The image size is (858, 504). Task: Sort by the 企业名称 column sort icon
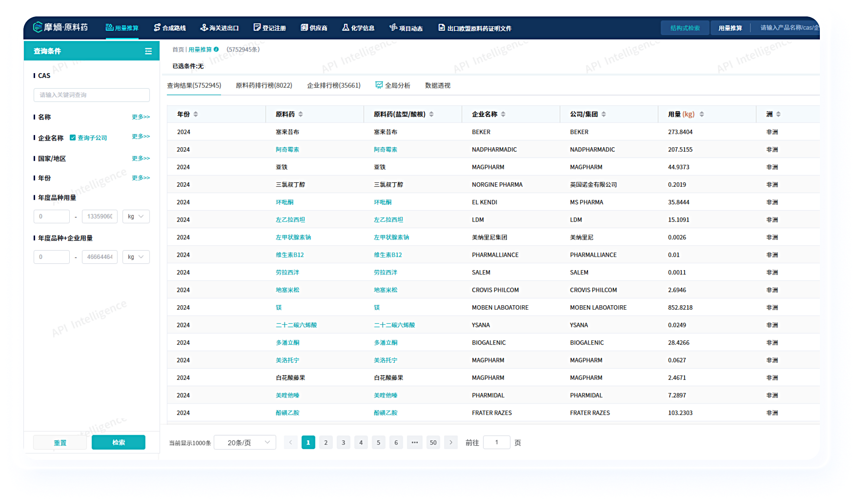coord(503,114)
